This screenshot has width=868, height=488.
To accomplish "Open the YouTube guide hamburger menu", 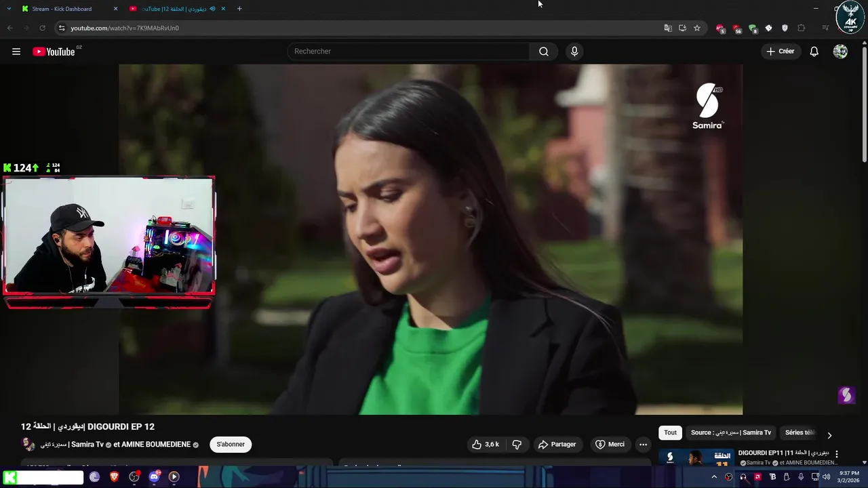I will (x=16, y=52).
